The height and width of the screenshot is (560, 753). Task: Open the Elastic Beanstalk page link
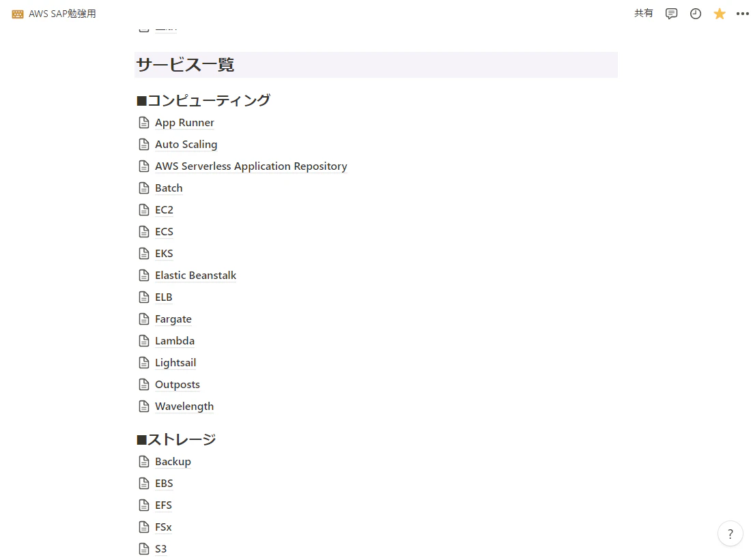click(x=195, y=276)
